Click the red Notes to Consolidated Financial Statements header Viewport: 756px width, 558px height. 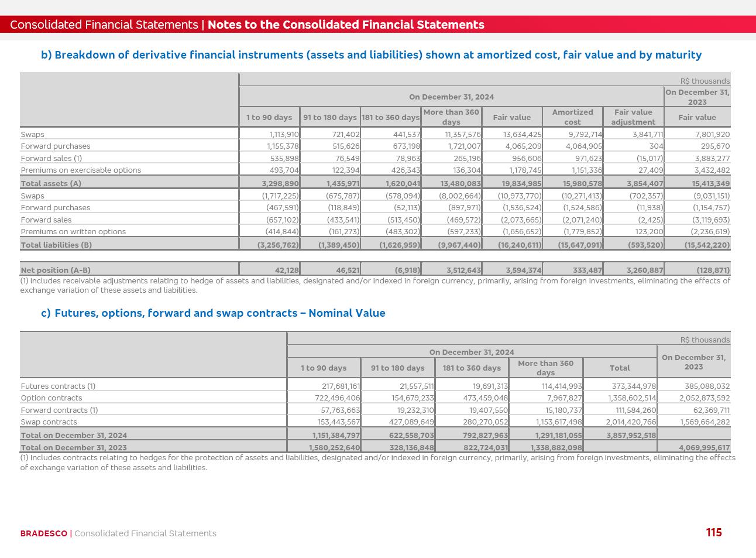pos(345,25)
